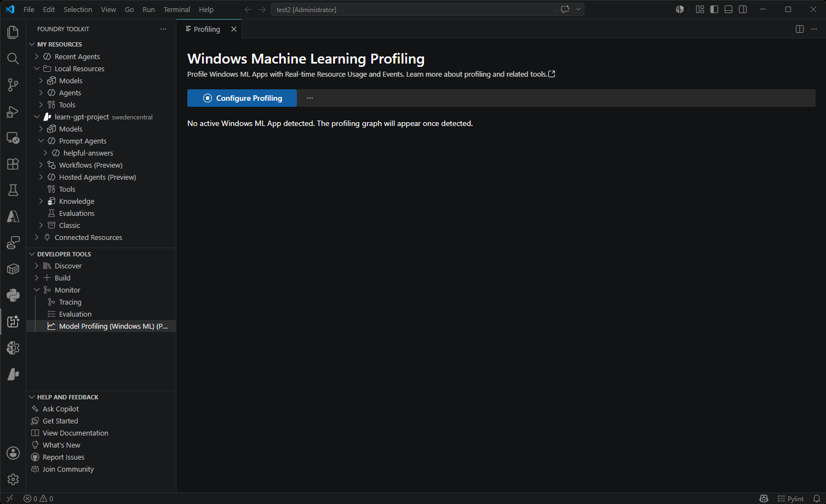Open the Python view in activity bar

[13, 295]
